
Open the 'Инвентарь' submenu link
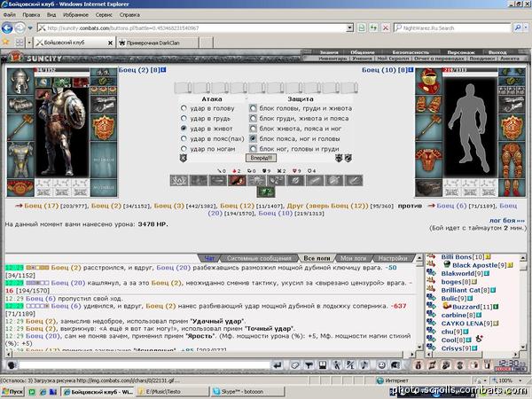click(332, 59)
